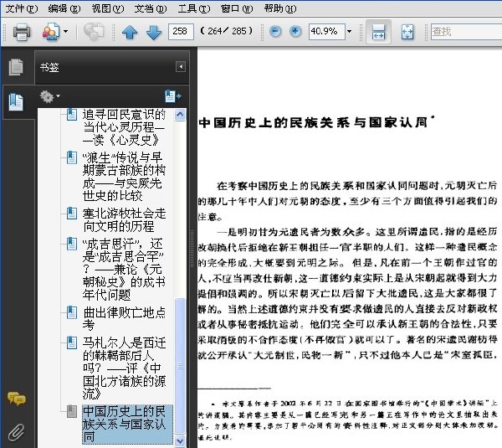The width and height of the screenshot is (502, 448).
Task: Toggle fit one full page view
Action: 407,32
